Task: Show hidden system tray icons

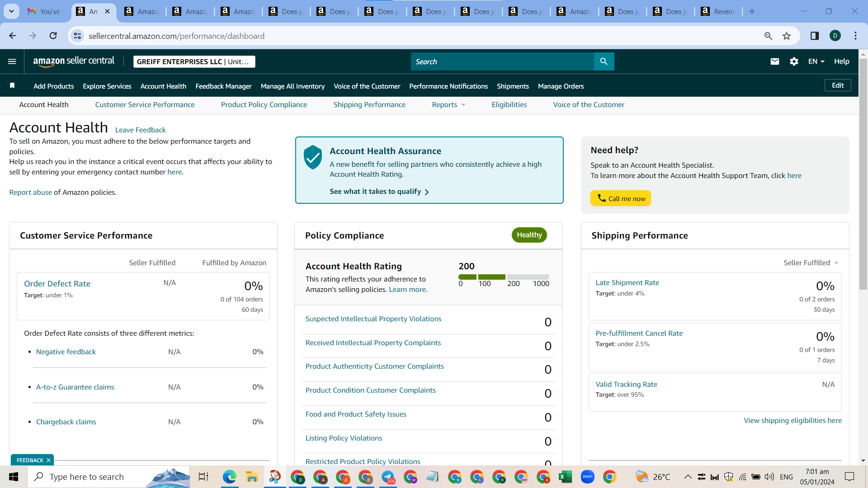Action: 688,477
